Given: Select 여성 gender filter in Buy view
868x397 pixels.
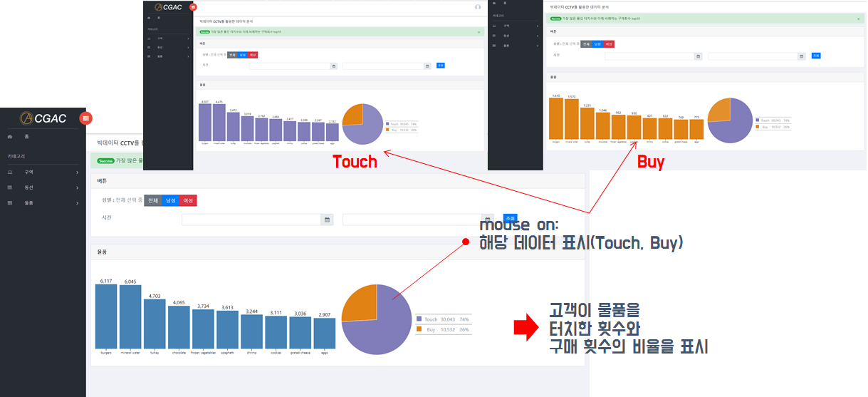Looking at the screenshot, I should (x=609, y=44).
